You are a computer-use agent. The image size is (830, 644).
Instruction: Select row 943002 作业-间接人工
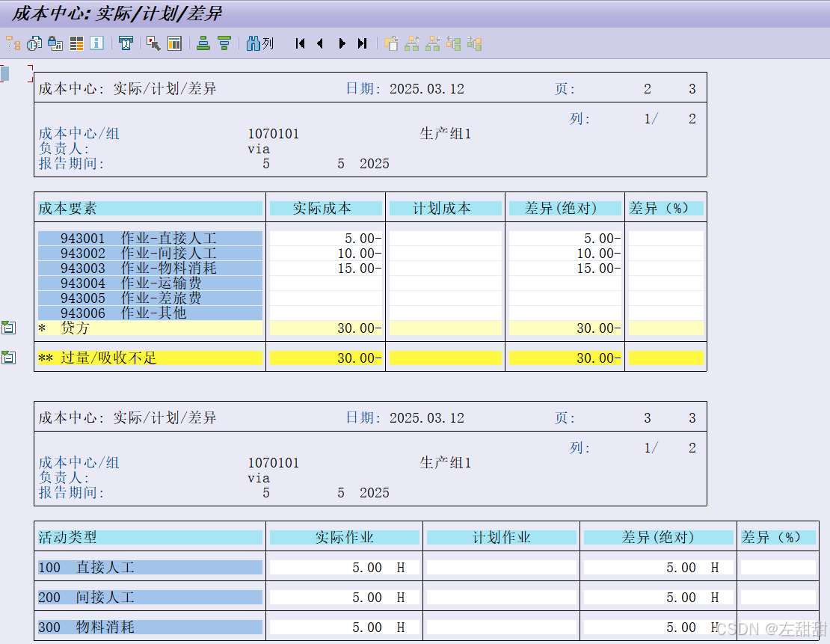pos(150,253)
